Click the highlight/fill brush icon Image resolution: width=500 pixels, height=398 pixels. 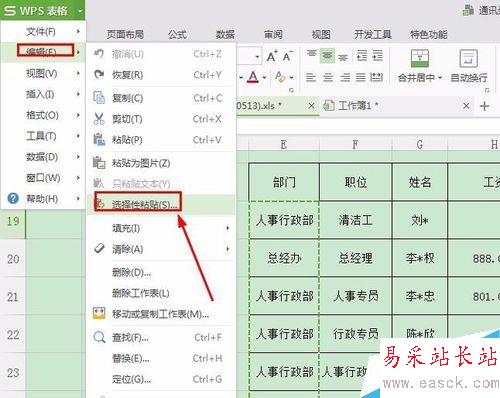click(280, 77)
